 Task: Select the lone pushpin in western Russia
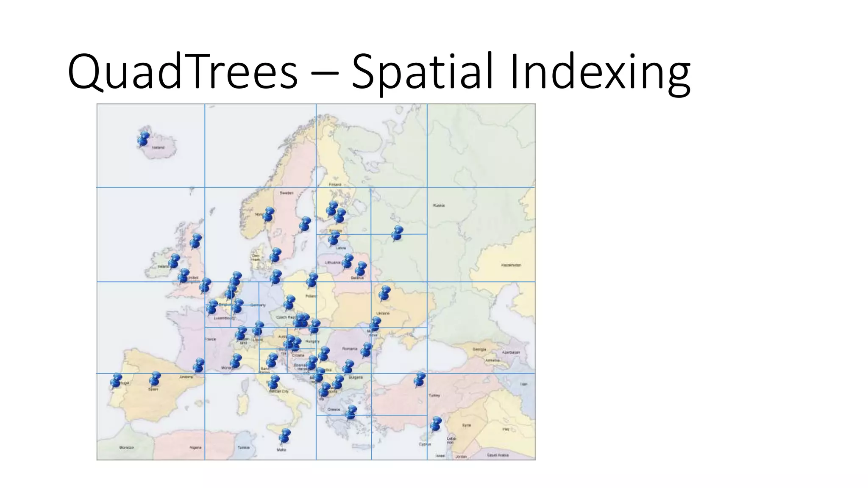tap(398, 233)
